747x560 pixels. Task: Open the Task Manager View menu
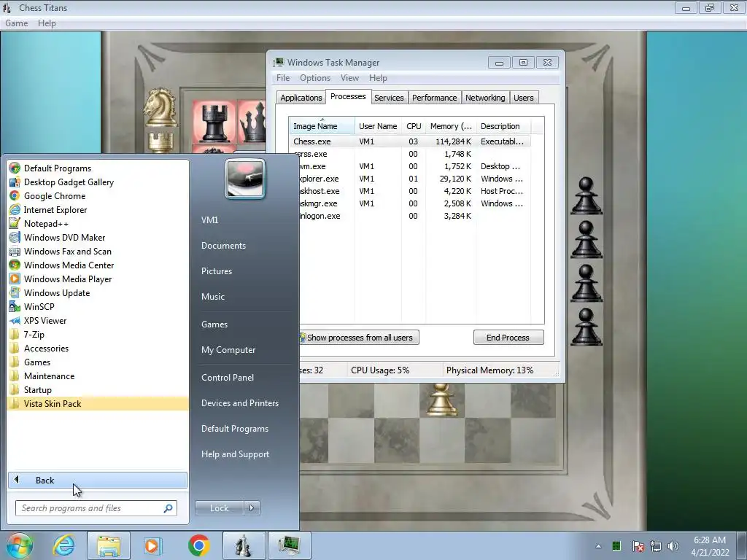click(x=349, y=77)
